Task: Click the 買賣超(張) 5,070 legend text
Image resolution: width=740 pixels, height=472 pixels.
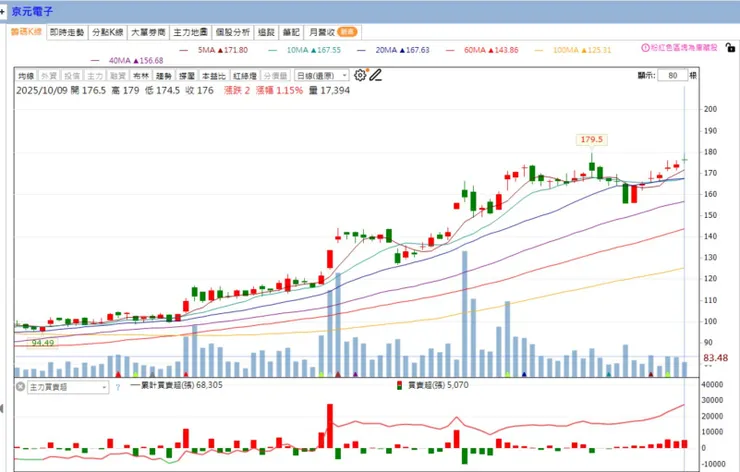Action: (x=438, y=385)
